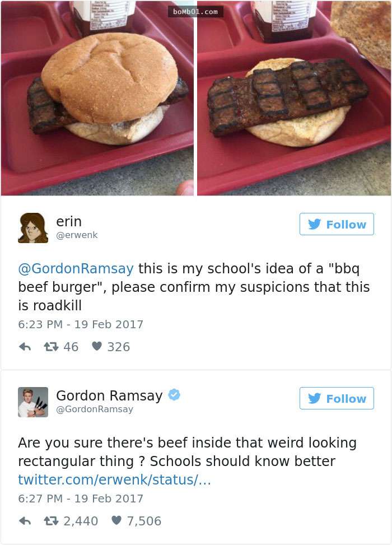This screenshot has width=392, height=545.
Task: Open erin's cartoon avatar profile picture
Action: 33,228
